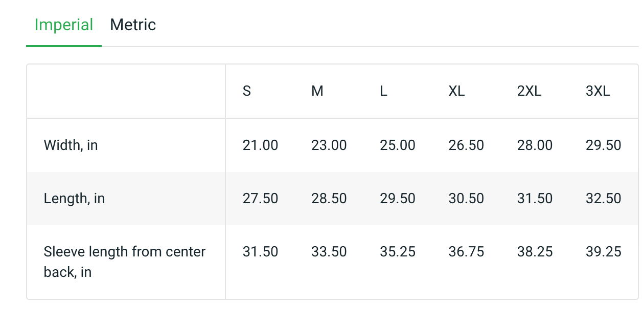Click the 30.50 length value for XL
This screenshot has height=324, width=644.
[x=466, y=199]
